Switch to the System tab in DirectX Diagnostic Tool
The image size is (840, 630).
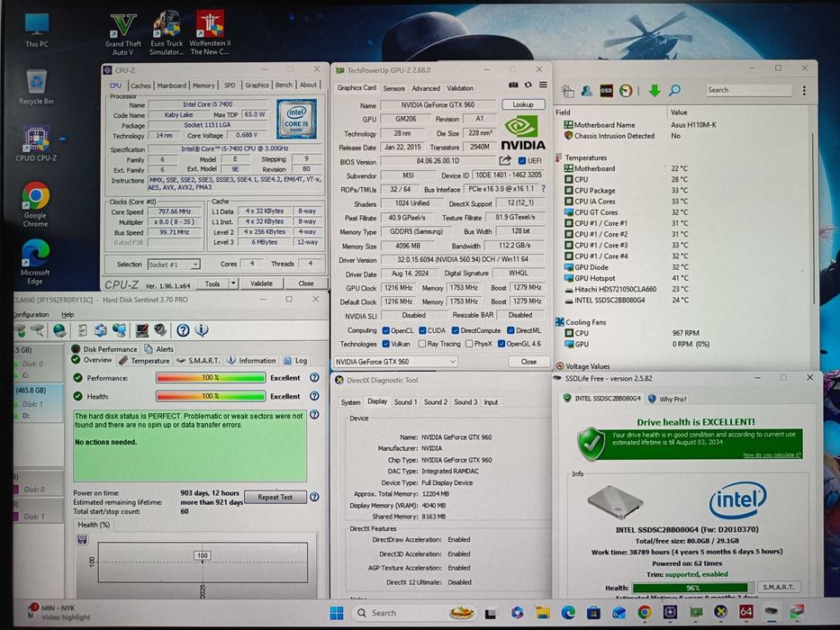[350, 401]
